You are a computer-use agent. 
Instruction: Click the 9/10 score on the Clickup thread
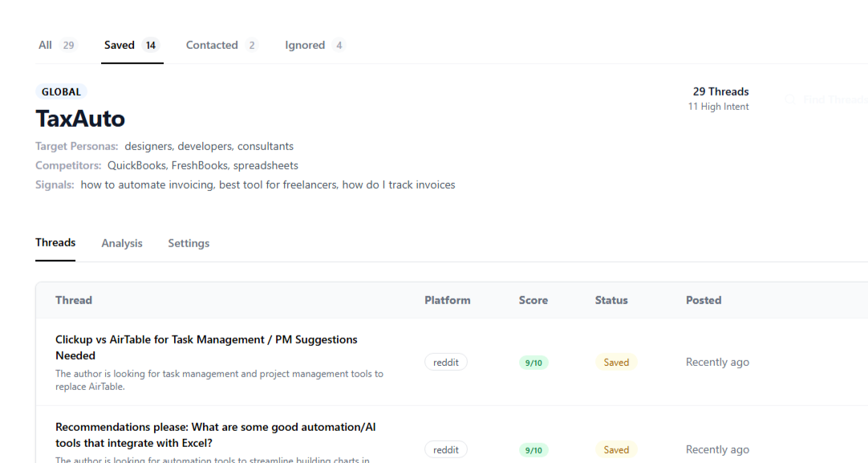pyautogui.click(x=533, y=363)
